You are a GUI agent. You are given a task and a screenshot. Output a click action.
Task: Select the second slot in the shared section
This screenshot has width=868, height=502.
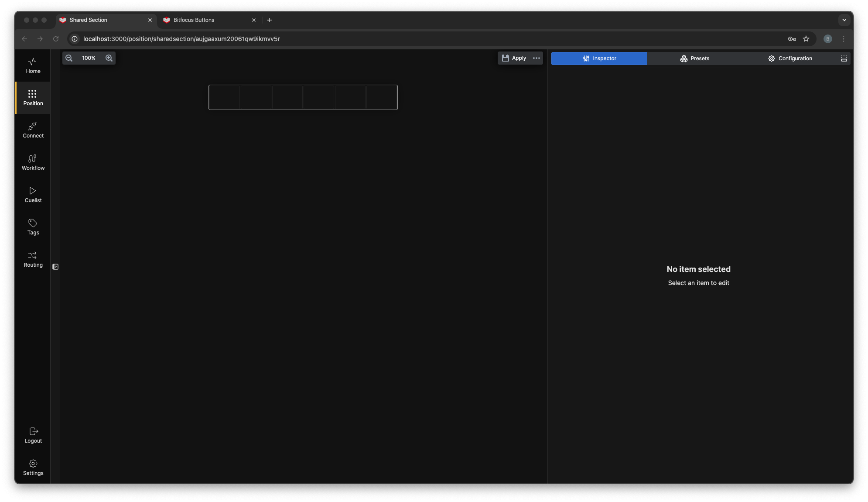tap(256, 97)
